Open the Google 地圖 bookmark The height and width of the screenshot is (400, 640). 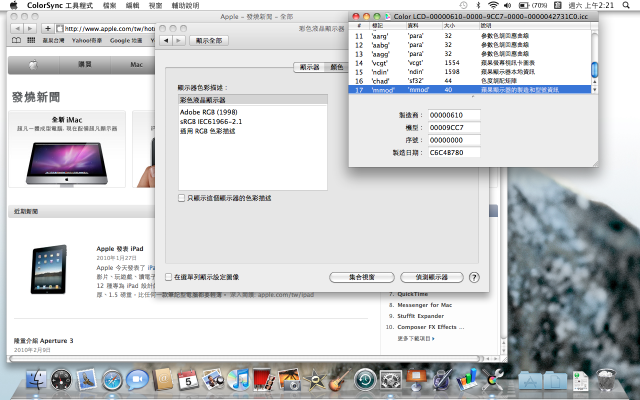coord(126,40)
